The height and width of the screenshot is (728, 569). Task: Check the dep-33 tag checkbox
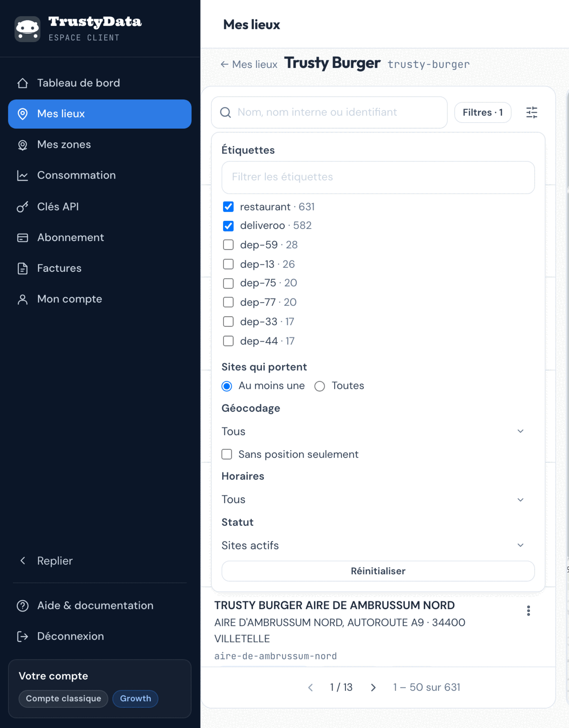228,321
